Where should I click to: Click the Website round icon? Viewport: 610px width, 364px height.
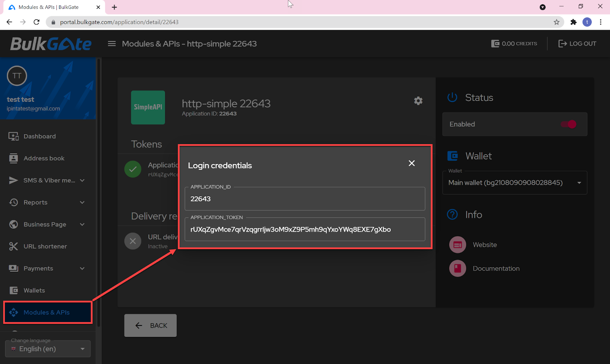click(457, 245)
